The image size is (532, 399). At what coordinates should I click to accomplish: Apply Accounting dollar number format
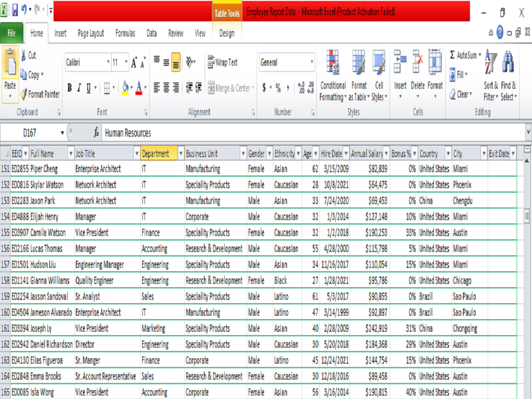click(264, 88)
